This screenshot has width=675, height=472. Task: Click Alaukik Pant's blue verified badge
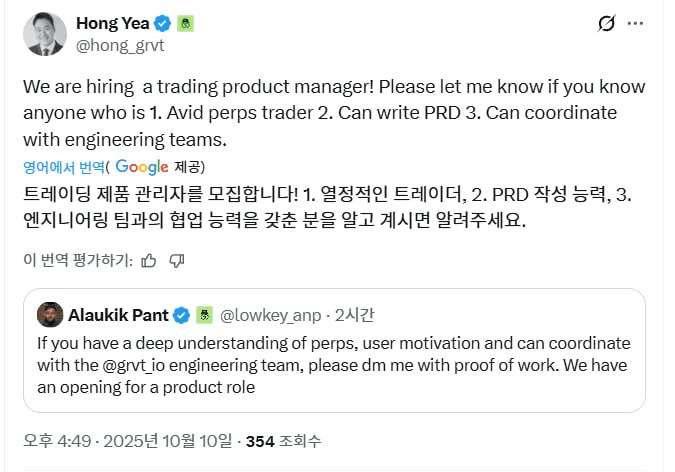182,315
